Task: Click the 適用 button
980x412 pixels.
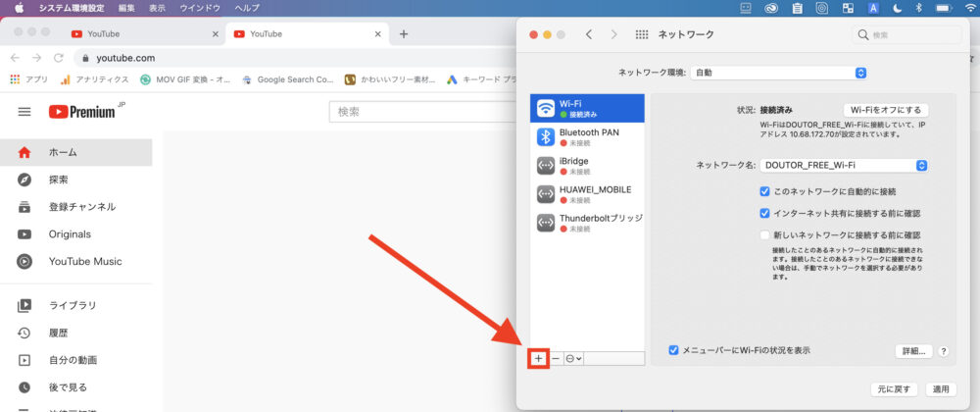Action: [x=941, y=389]
